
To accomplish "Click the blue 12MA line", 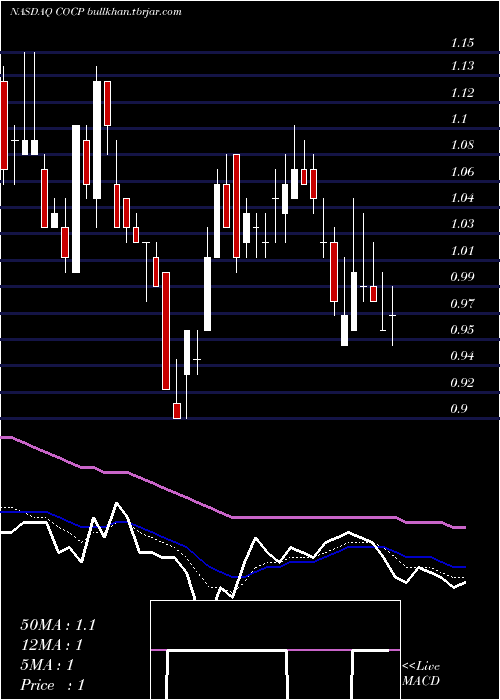I will [232, 576].
